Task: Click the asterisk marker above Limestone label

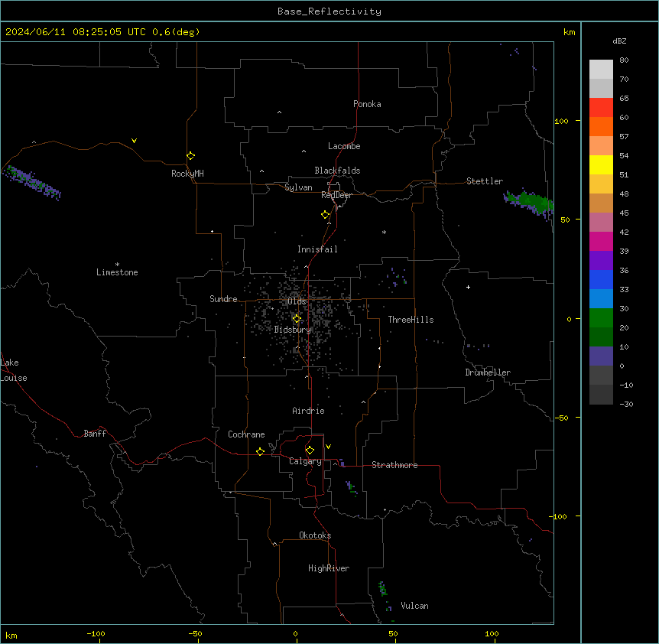Action: [117, 265]
